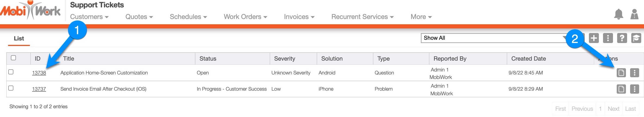Open the user profile icon
The height and width of the screenshot is (117, 644).
(x=635, y=14)
